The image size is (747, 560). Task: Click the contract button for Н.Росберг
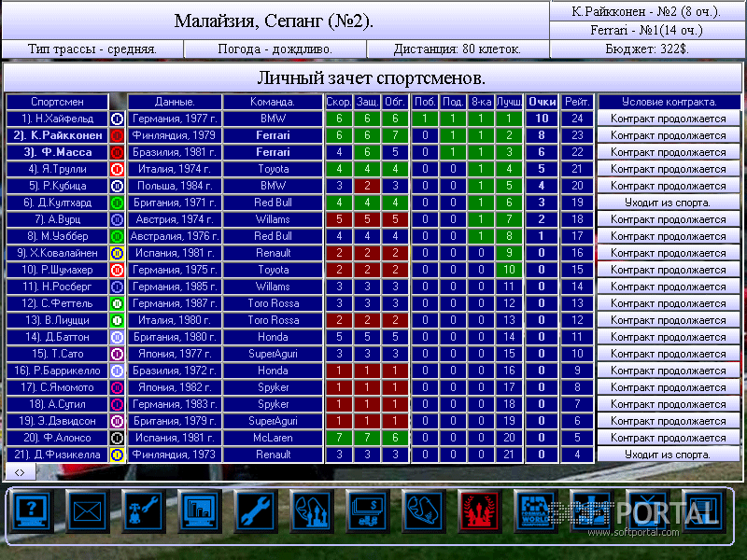click(x=669, y=287)
